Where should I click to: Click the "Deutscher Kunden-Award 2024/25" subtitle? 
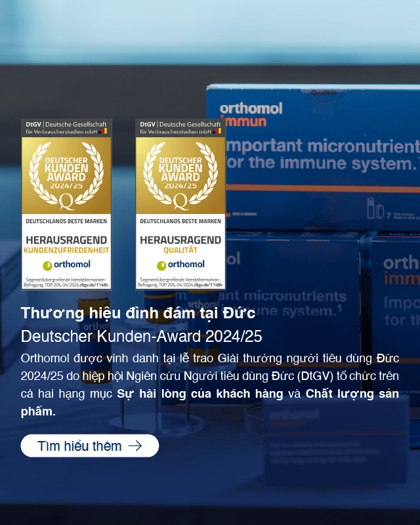coord(141,337)
